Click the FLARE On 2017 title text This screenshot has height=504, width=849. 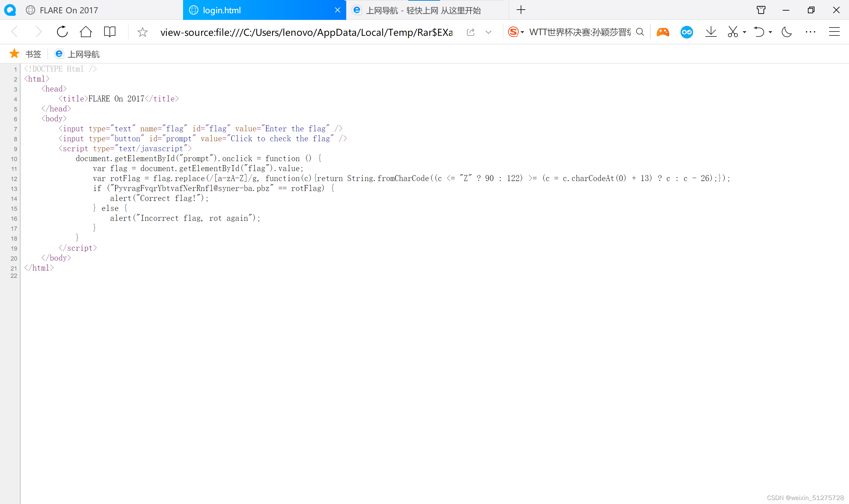116,99
